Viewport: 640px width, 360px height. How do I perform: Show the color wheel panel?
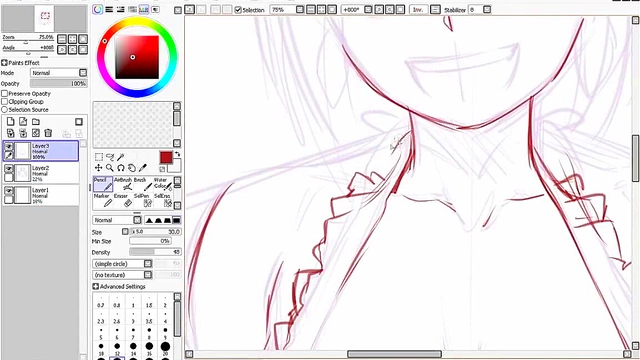click(x=98, y=9)
